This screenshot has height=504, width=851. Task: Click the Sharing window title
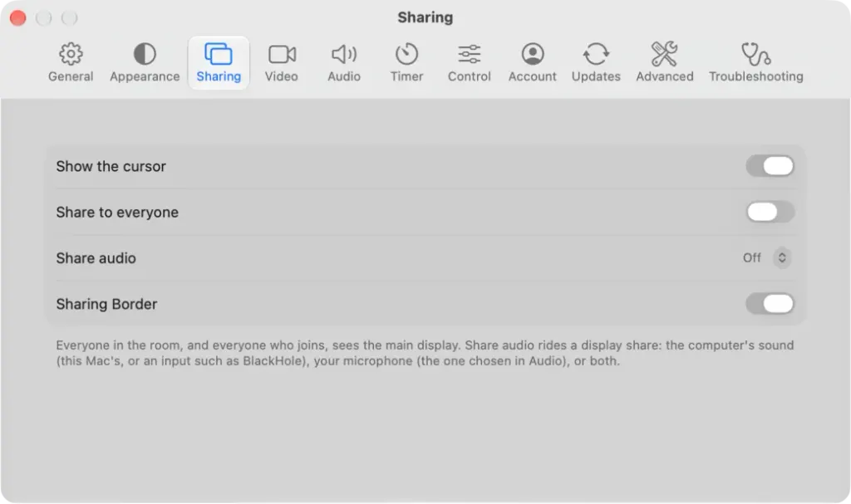(x=425, y=17)
